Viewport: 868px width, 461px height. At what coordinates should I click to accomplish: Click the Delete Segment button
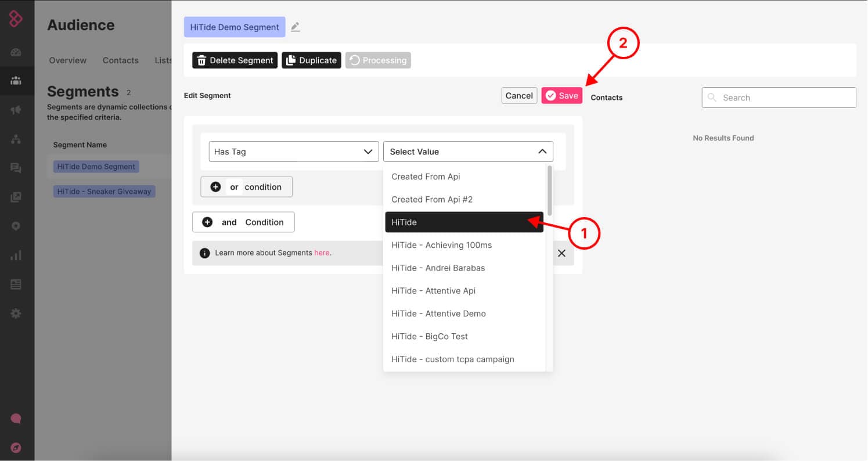pyautogui.click(x=235, y=60)
